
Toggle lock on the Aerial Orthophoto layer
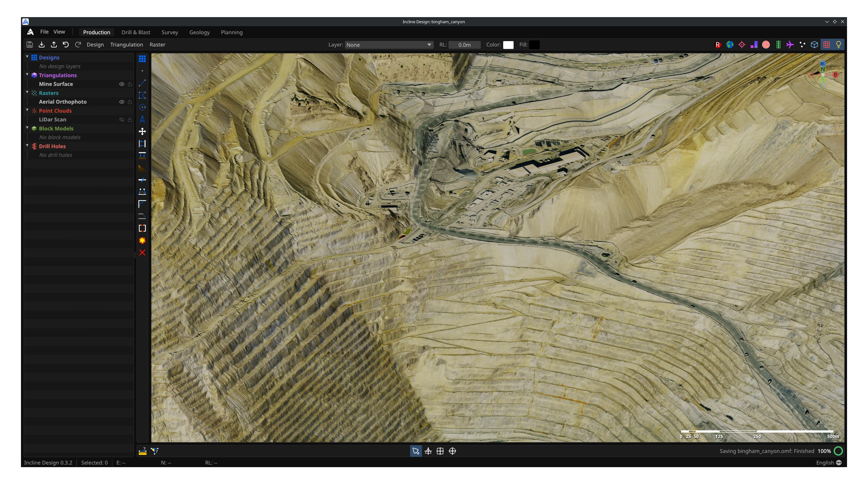130,102
